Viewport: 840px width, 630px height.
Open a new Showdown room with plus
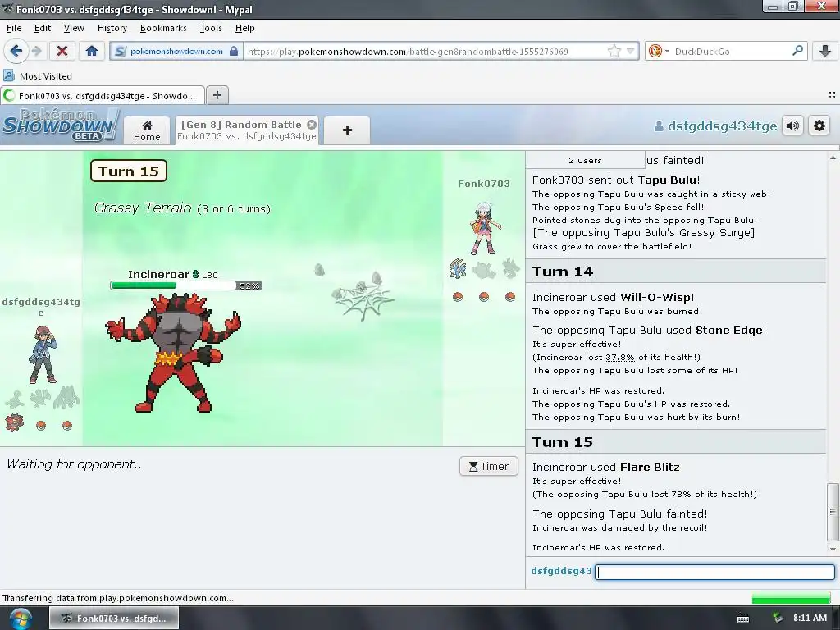[x=347, y=130]
